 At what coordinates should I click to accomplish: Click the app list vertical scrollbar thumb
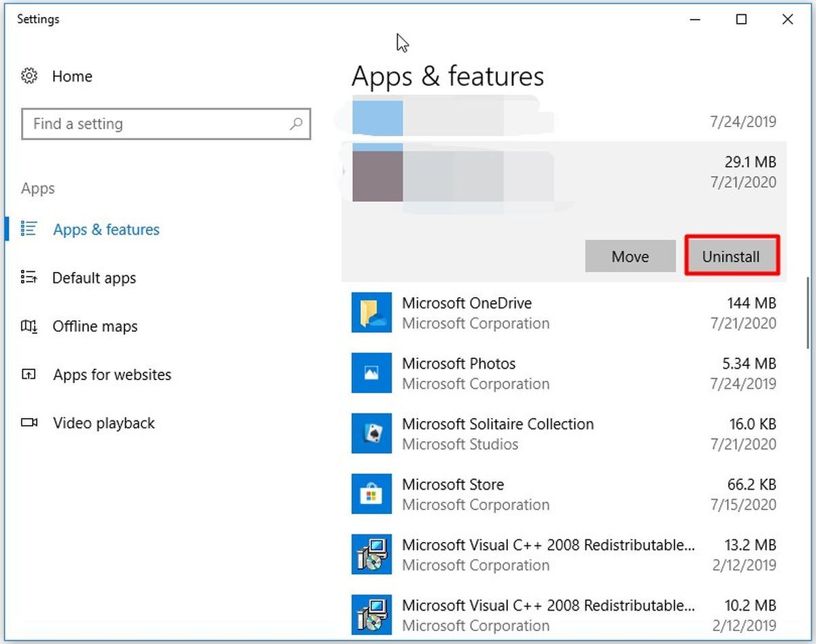tap(806, 314)
